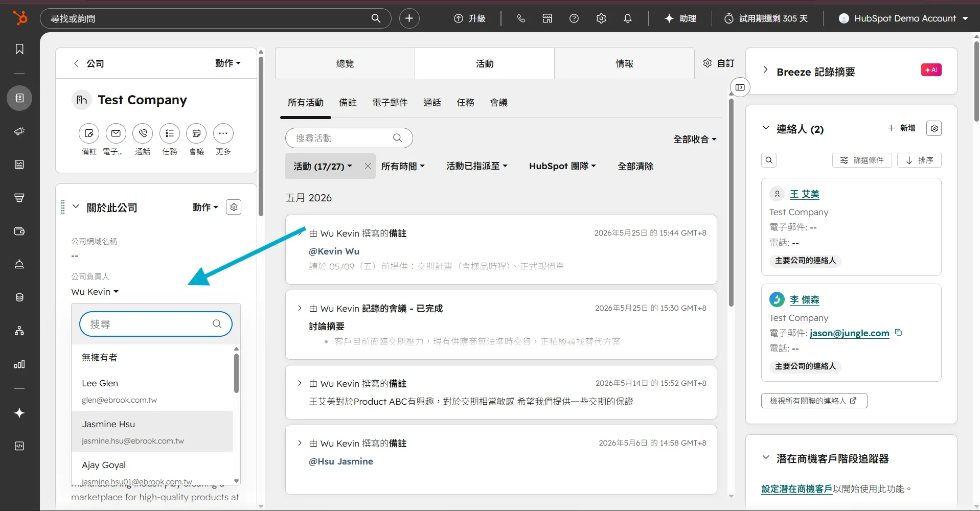Log a call with the 通話 icon
This screenshot has width=980, height=511.
coord(143,133)
